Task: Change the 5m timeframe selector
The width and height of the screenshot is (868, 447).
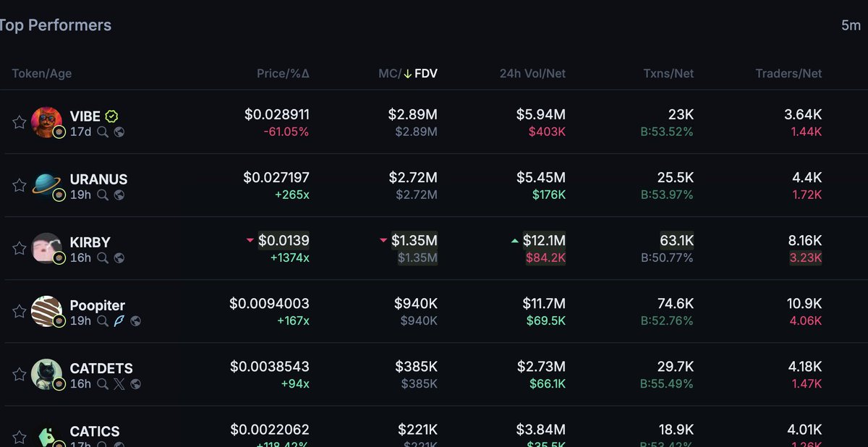Action: (851, 25)
